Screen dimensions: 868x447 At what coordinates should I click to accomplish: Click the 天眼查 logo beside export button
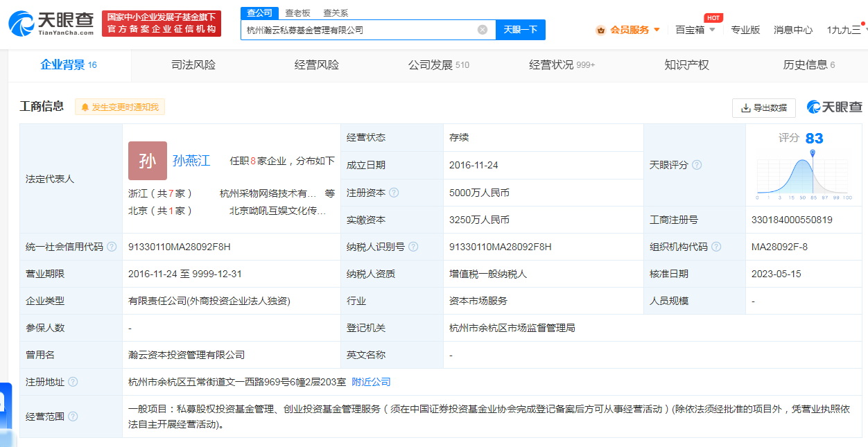click(x=834, y=107)
